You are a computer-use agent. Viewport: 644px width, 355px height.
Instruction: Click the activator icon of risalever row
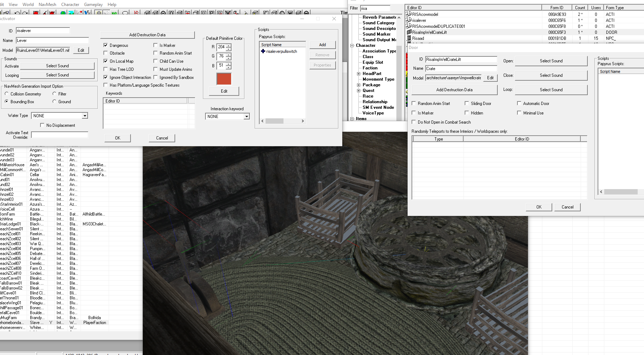point(409,20)
